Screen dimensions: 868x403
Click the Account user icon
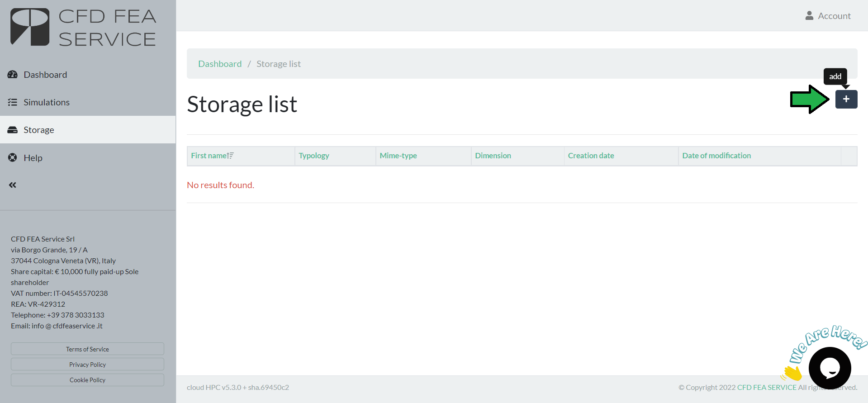point(809,16)
